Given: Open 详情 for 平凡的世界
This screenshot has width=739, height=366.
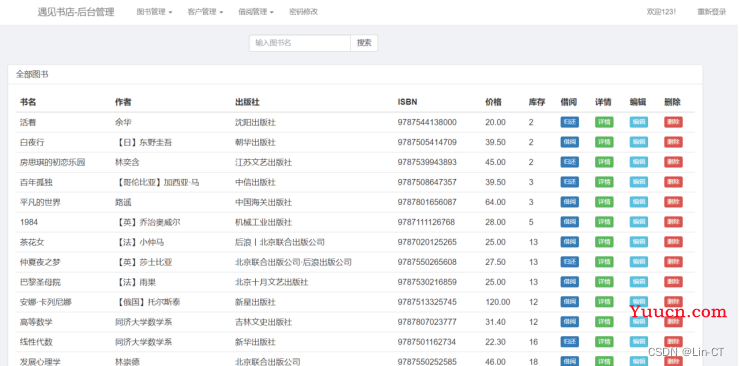Looking at the screenshot, I should point(604,202).
